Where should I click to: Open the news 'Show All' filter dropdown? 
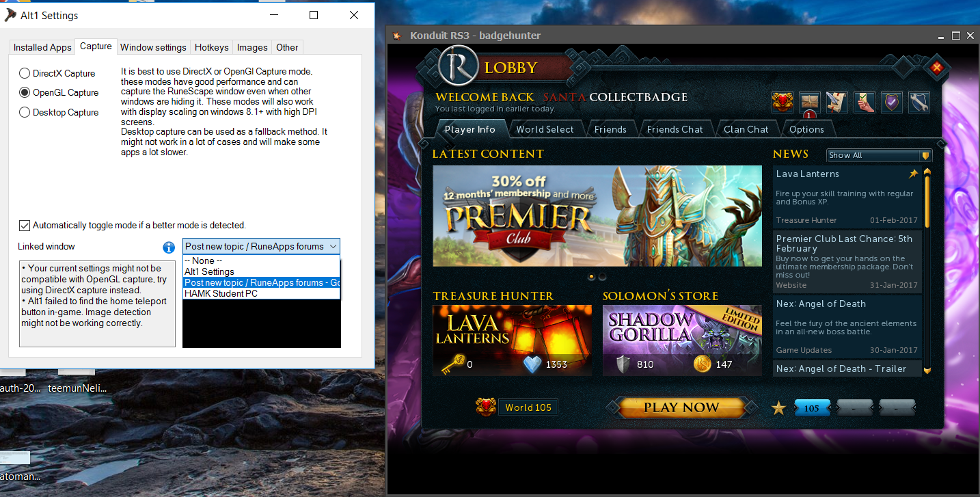point(879,155)
